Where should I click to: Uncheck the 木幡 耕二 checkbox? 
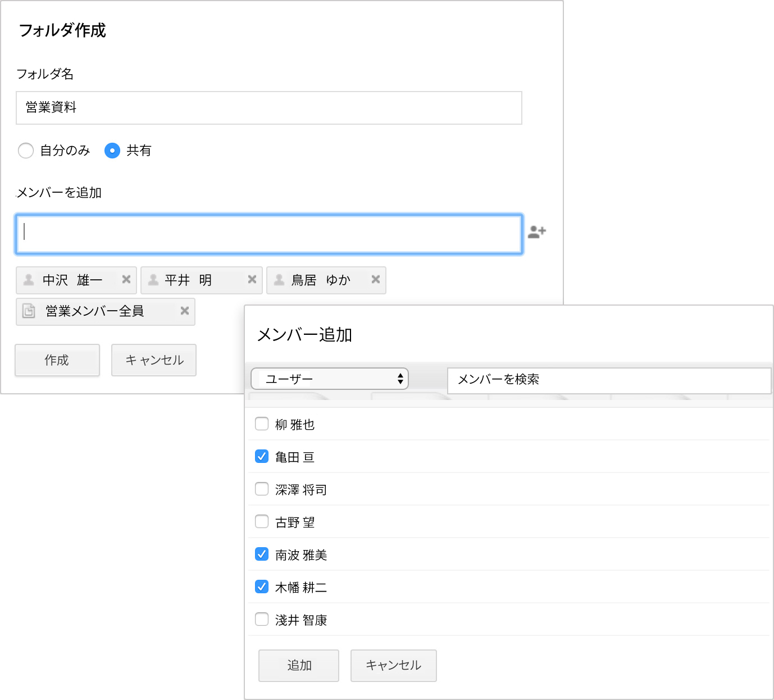(262, 587)
